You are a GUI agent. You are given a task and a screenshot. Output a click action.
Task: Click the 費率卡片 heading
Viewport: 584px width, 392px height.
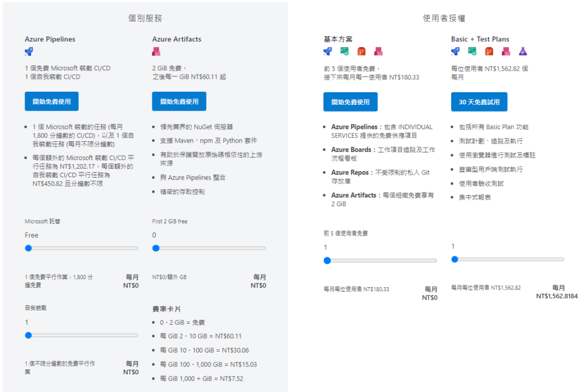tap(167, 309)
